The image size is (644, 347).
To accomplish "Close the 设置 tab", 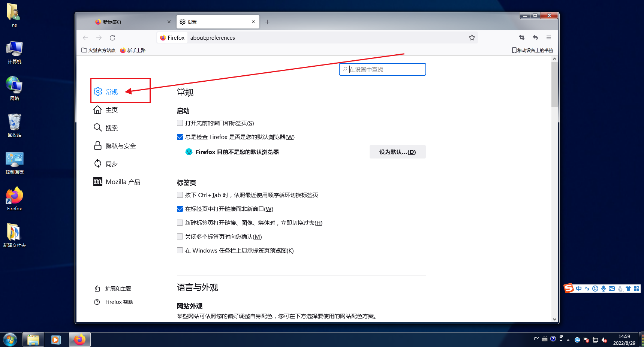I will (253, 22).
